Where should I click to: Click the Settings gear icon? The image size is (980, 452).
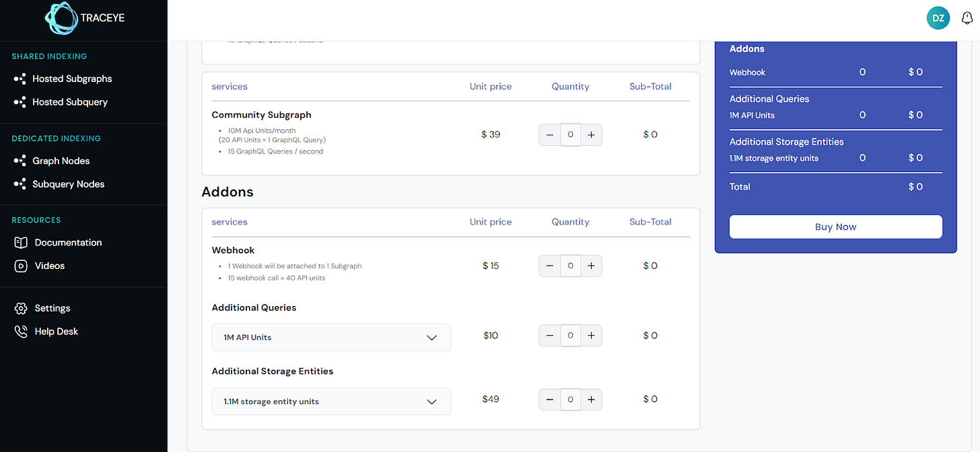(x=21, y=308)
